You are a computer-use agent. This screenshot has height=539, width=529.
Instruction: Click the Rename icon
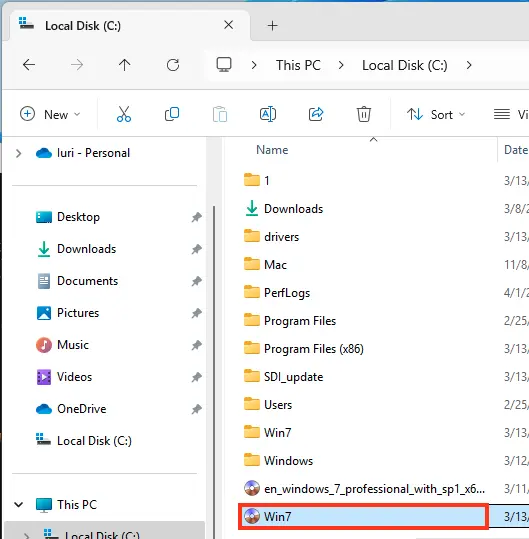tap(268, 114)
